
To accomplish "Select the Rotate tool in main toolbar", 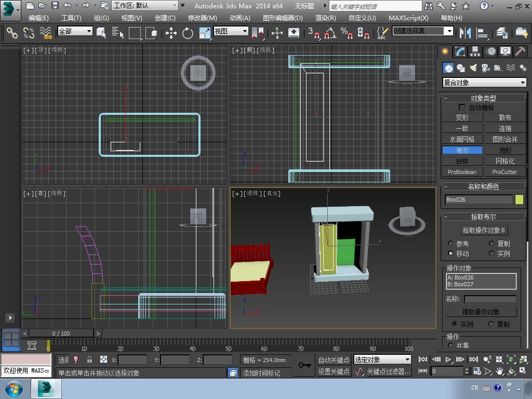I will point(188,33).
